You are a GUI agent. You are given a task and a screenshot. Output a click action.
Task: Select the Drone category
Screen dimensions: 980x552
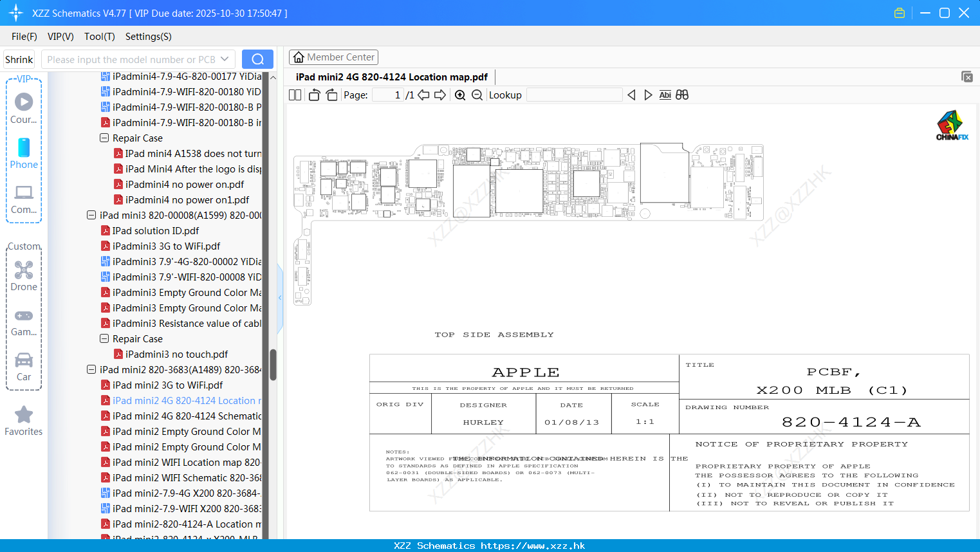(x=24, y=276)
